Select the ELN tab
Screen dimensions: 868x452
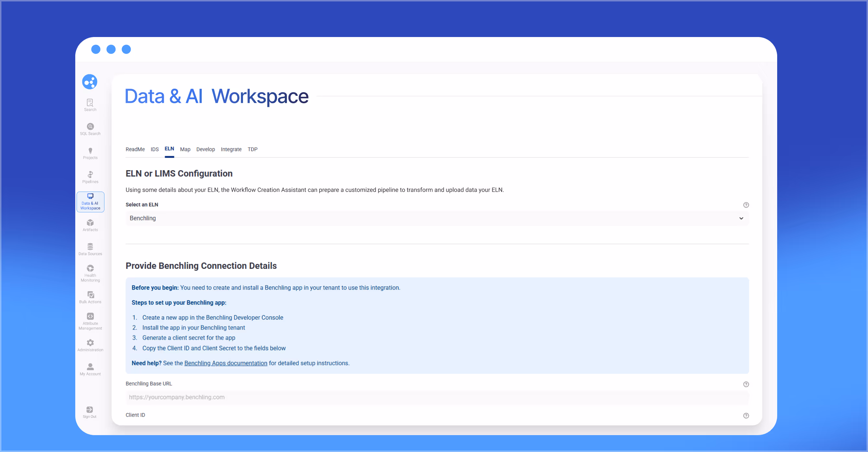[169, 149]
